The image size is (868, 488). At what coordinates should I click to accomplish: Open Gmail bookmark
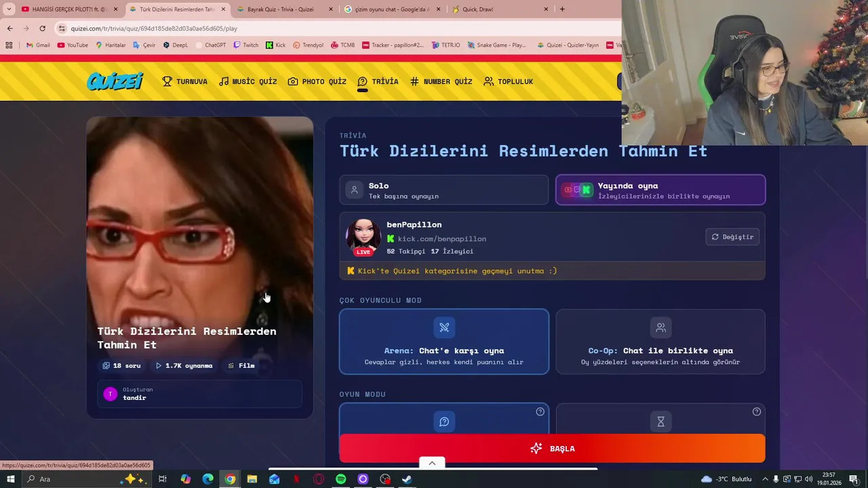click(x=37, y=45)
